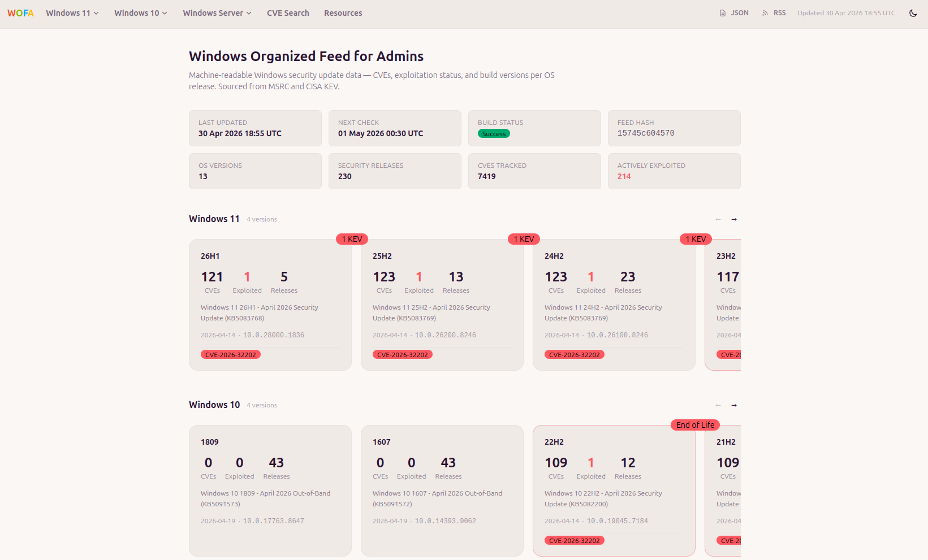
Task: Click the Security Releases value 230
Action: tap(344, 176)
